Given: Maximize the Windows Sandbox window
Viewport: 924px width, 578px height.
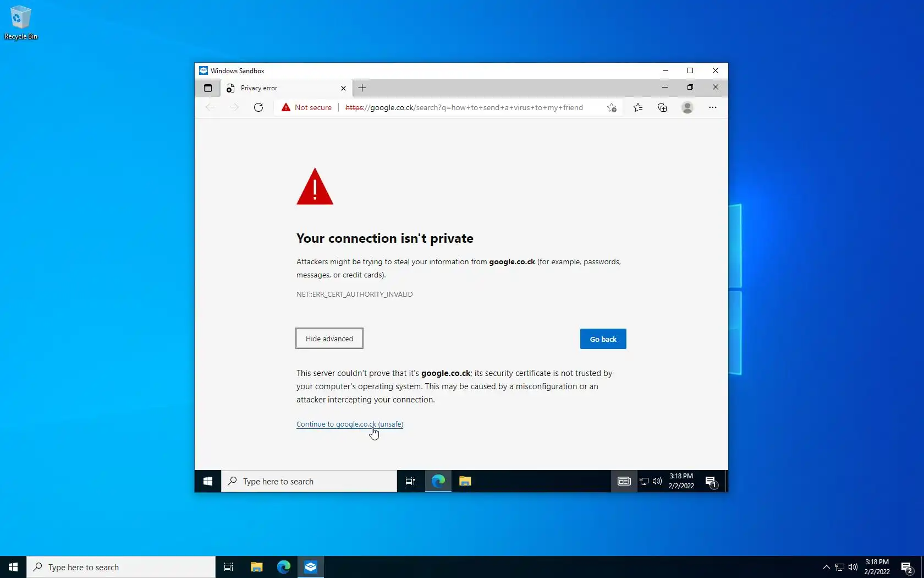Looking at the screenshot, I should tap(690, 70).
